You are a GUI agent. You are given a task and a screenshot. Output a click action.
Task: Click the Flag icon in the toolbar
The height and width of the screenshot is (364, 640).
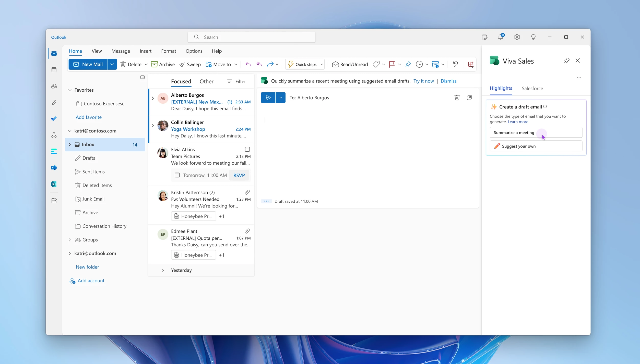coord(392,64)
